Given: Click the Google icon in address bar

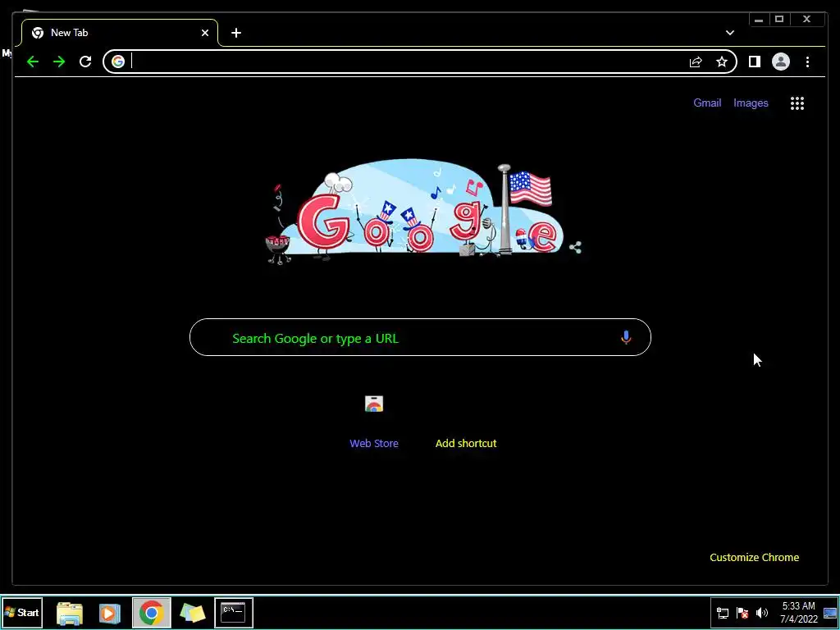Looking at the screenshot, I should coord(118,62).
